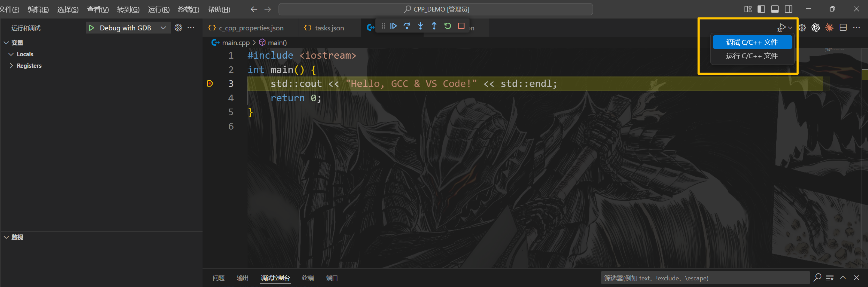The width and height of the screenshot is (868, 287).
Task: Click the Step Into debug icon
Action: click(x=420, y=26)
